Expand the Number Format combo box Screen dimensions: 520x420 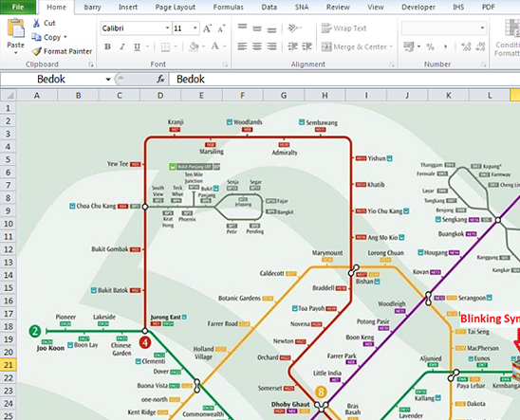click(482, 28)
